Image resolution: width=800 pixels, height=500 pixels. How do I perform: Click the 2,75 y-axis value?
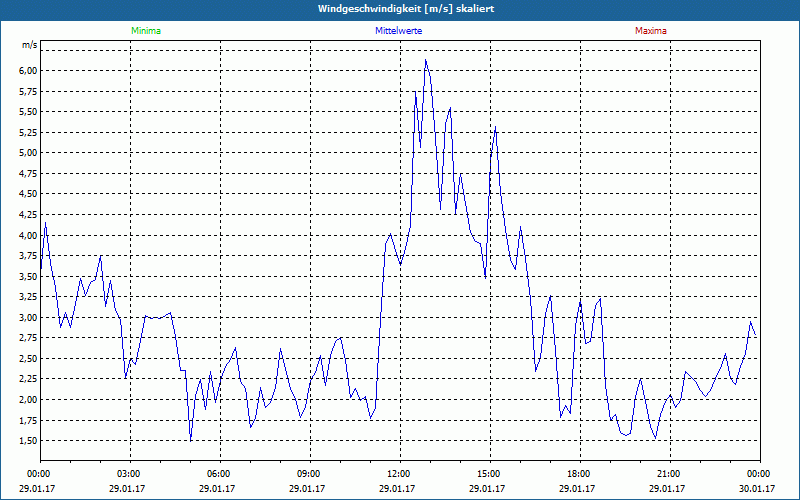(29, 338)
